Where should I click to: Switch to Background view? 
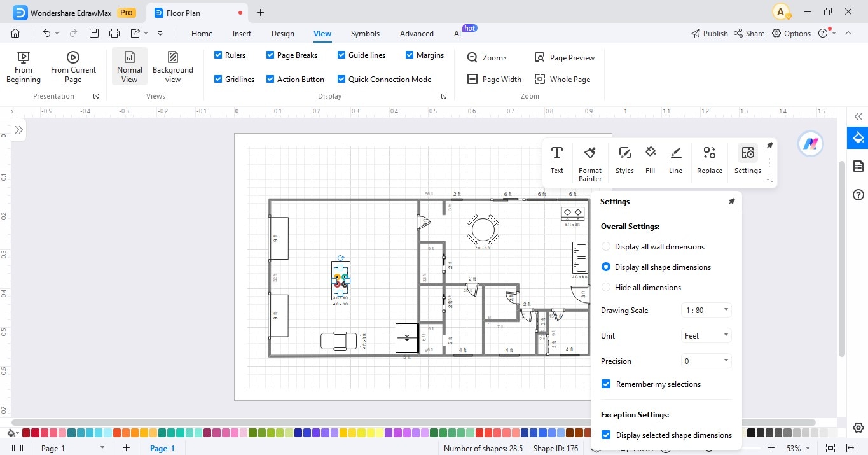(x=173, y=67)
